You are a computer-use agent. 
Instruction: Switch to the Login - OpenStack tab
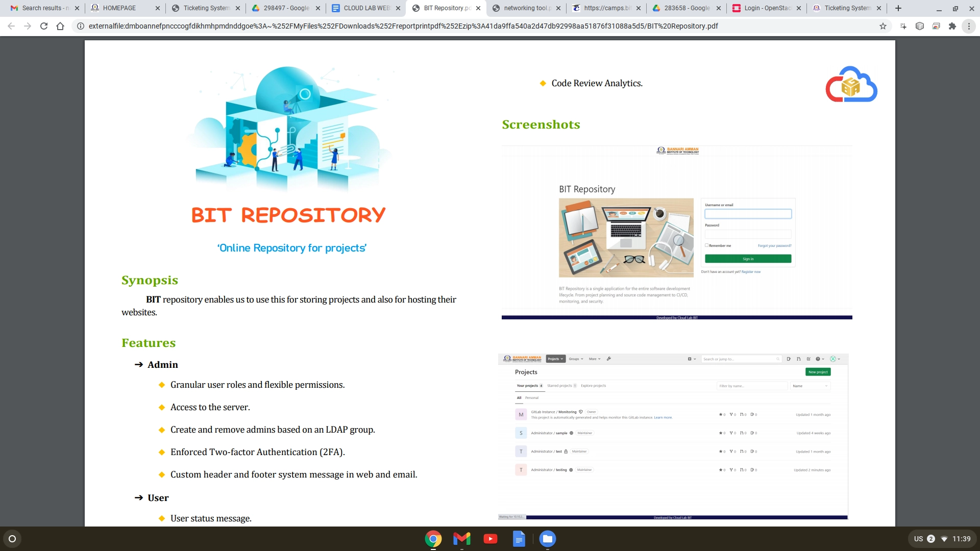pyautogui.click(x=766, y=8)
